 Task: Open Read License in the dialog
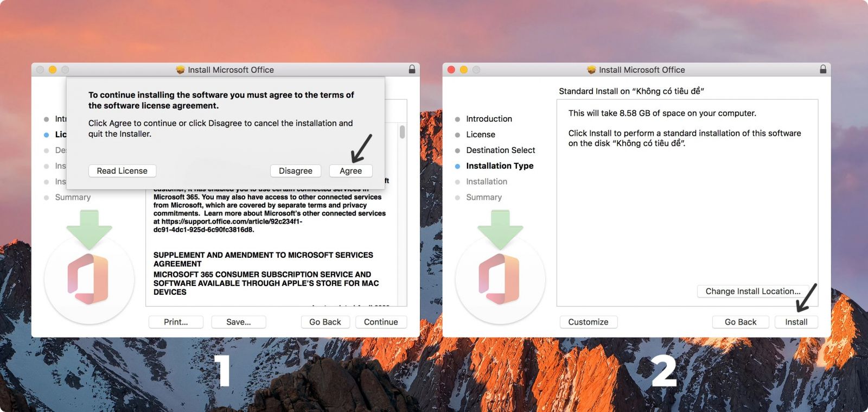tap(122, 170)
